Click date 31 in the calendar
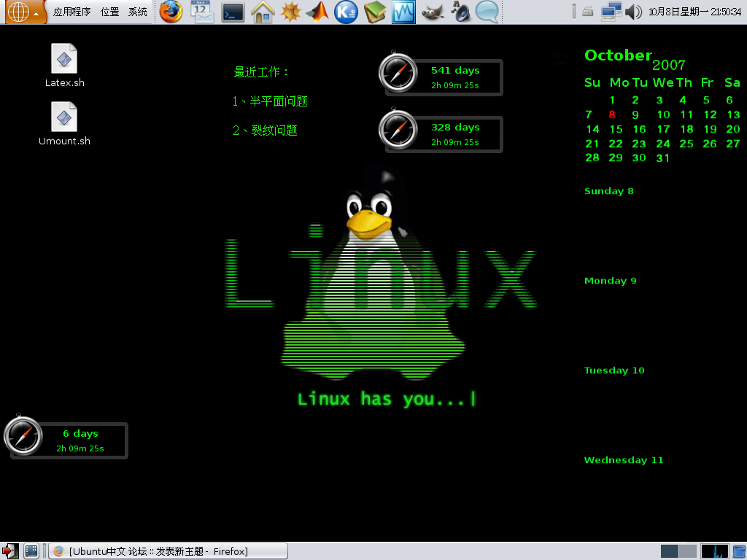Viewport: 747px width, 560px height. pos(662,157)
